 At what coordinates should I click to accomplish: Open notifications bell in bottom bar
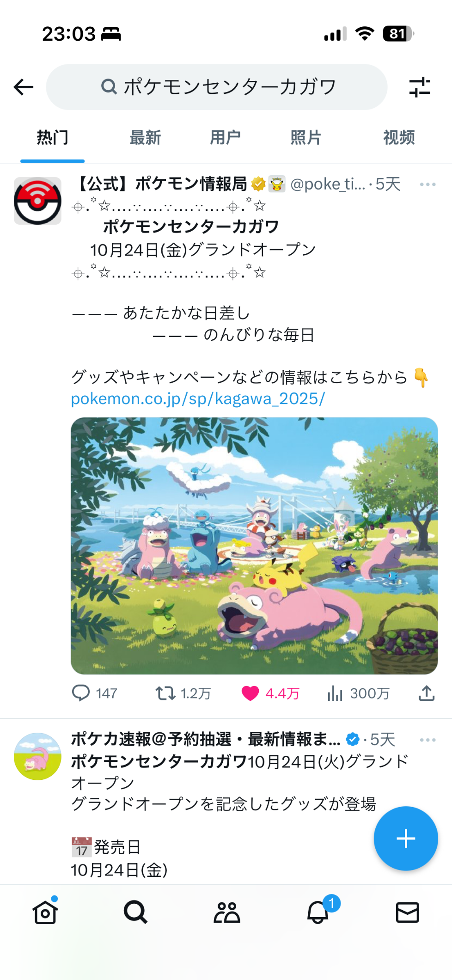click(318, 912)
